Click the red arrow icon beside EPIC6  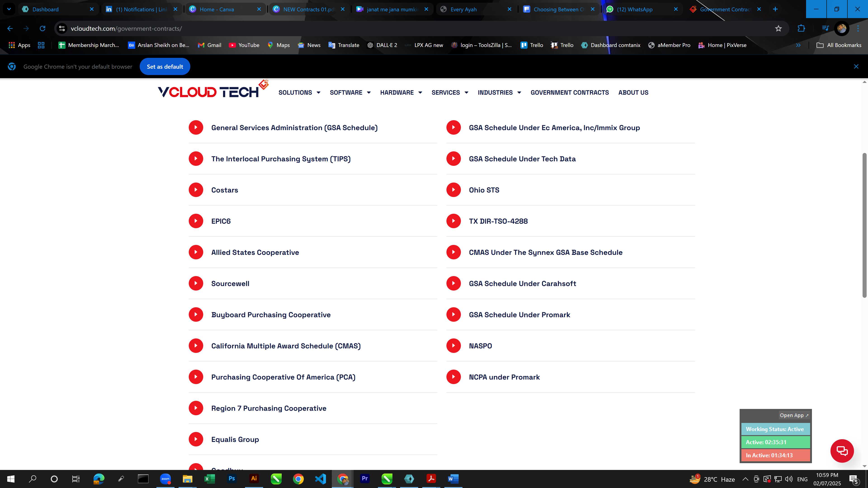pyautogui.click(x=196, y=221)
